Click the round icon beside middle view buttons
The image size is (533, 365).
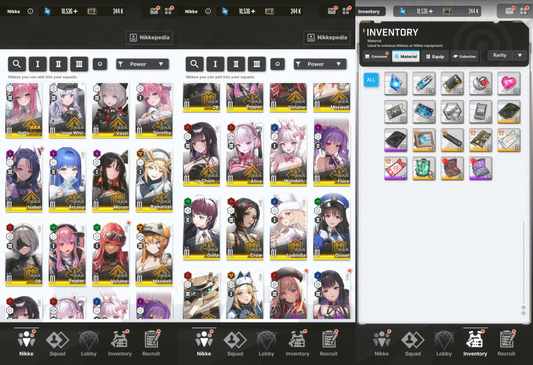click(277, 64)
